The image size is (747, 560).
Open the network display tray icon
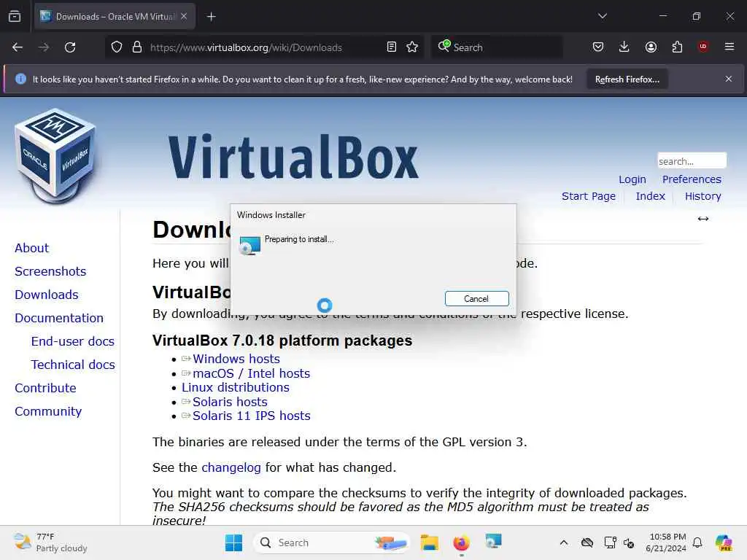coord(610,542)
